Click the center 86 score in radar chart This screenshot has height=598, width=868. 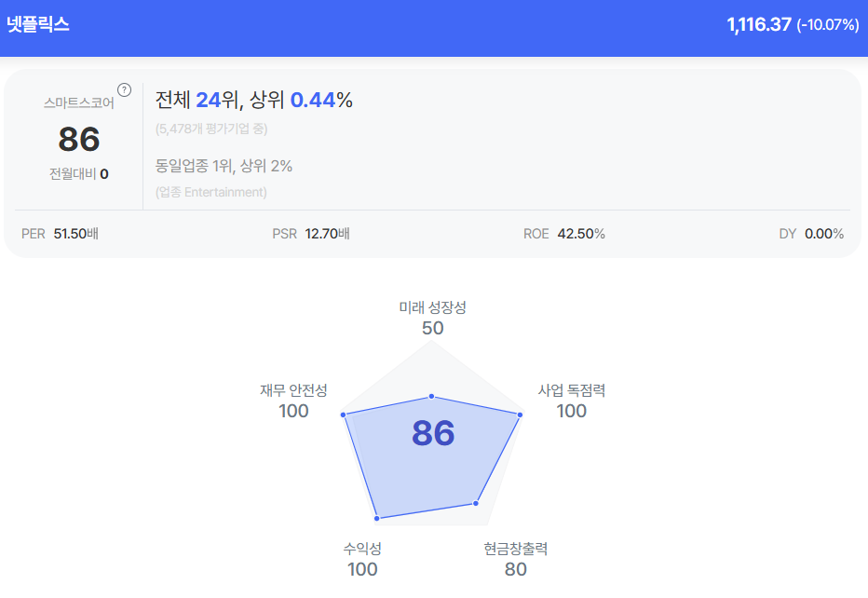point(433,434)
